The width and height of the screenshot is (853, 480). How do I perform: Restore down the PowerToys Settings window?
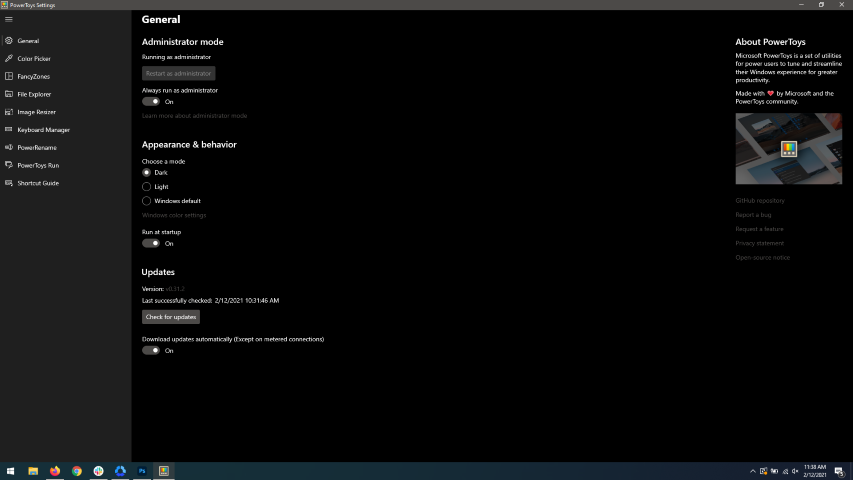point(821,5)
